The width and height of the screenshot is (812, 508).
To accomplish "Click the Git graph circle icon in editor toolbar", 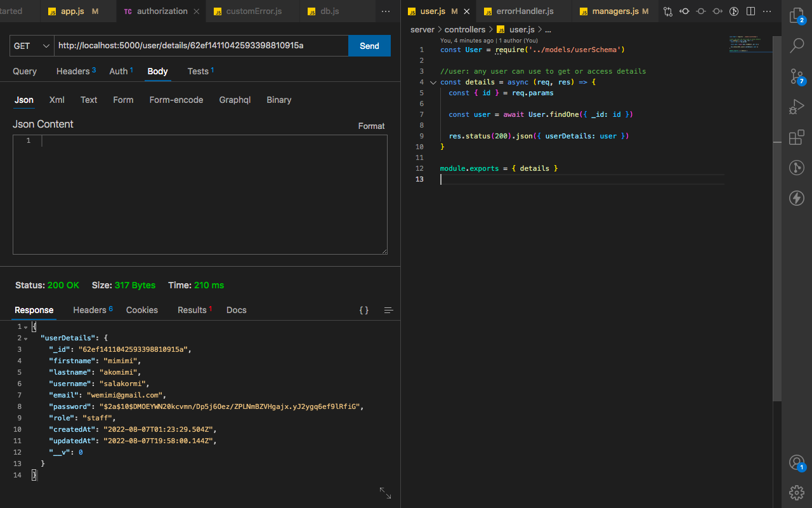I will pos(734,11).
